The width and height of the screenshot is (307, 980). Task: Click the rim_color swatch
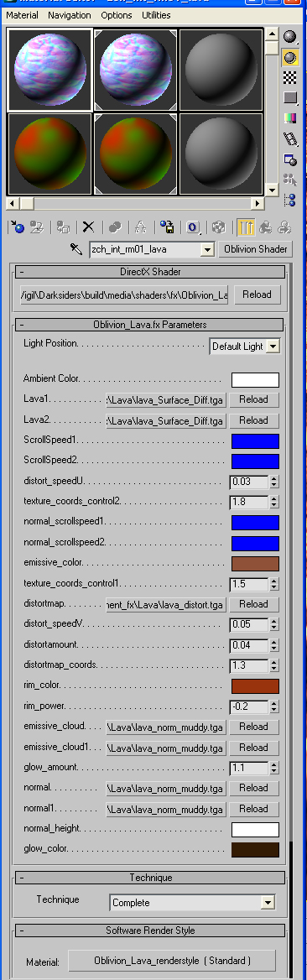pos(255,686)
